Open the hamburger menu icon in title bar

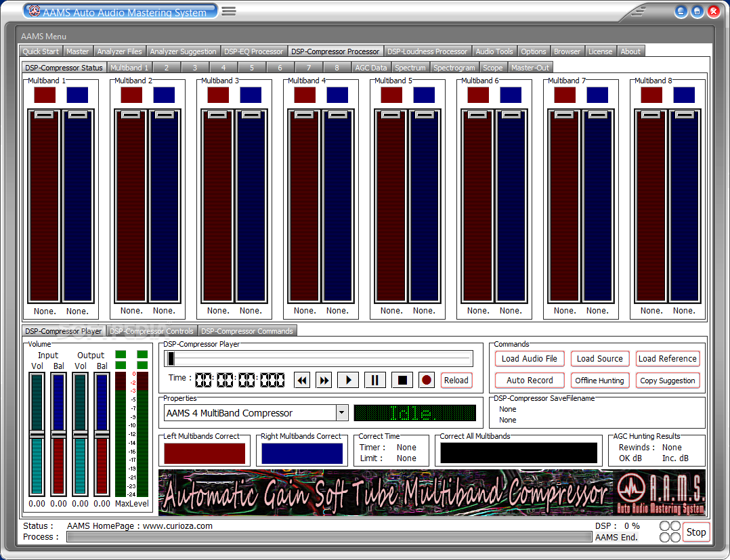click(x=229, y=11)
